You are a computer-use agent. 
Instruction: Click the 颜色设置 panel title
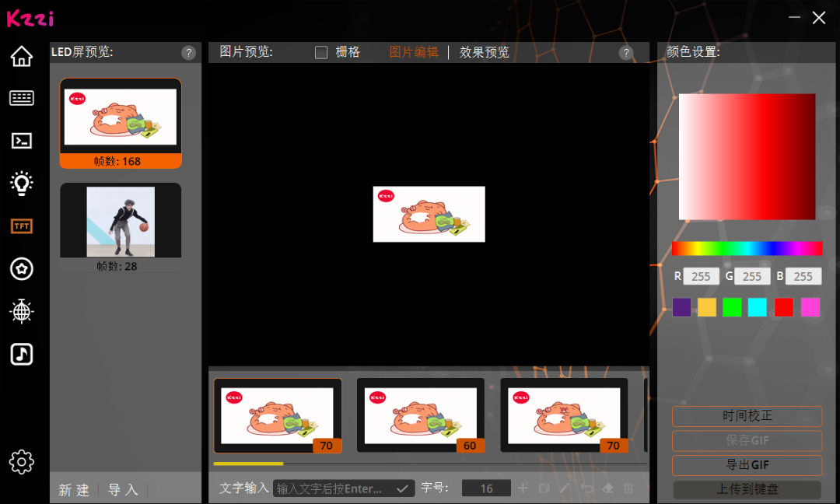tap(693, 52)
